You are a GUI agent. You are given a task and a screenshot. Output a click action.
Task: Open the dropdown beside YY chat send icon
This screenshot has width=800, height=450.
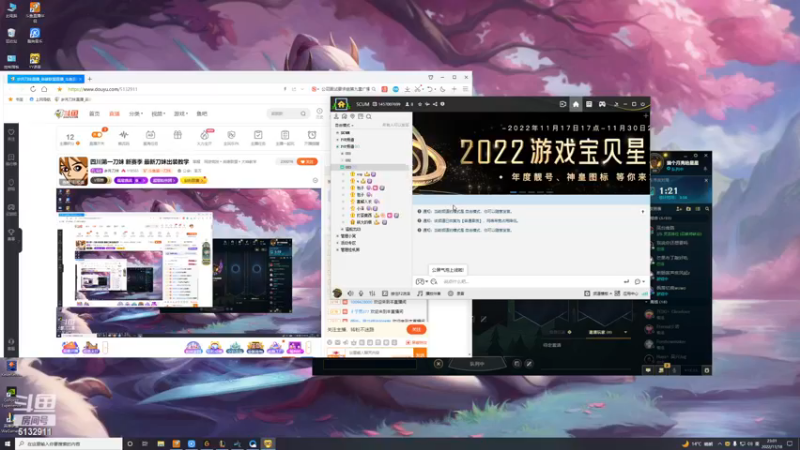click(x=643, y=282)
